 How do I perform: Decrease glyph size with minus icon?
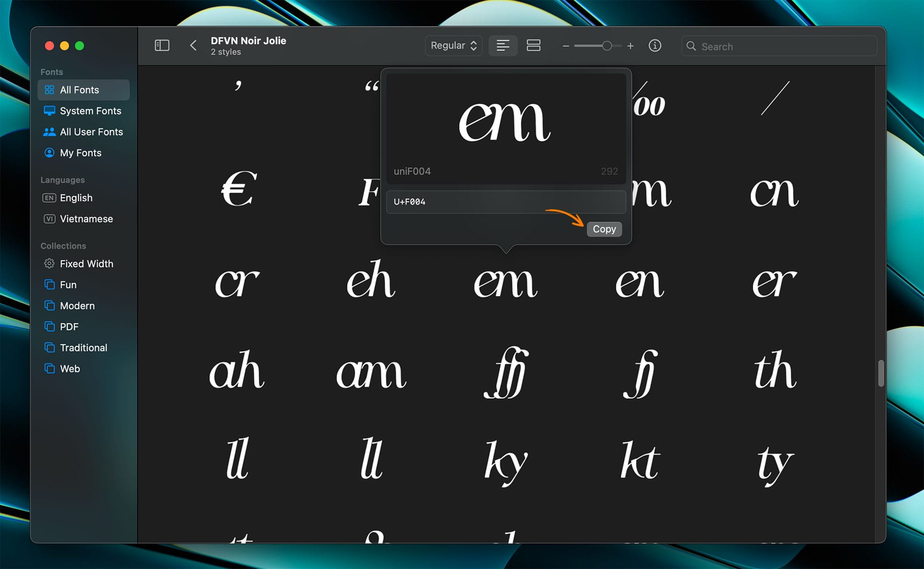coord(566,46)
